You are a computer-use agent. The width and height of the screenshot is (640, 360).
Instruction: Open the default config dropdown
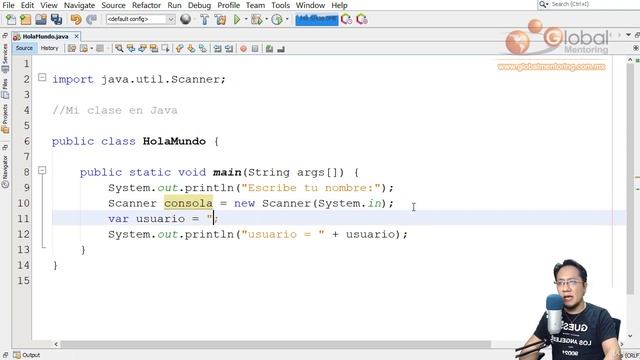[140, 19]
